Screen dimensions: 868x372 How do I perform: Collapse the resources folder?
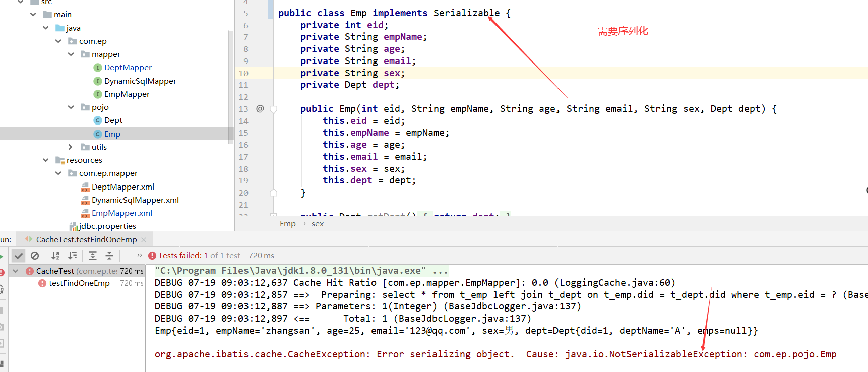(46, 160)
